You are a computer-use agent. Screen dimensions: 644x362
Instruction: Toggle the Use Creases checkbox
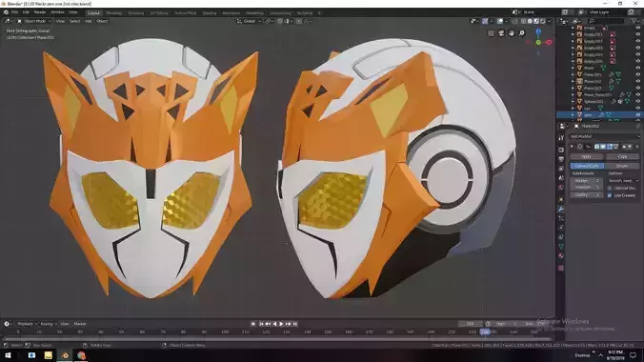pyautogui.click(x=610, y=195)
